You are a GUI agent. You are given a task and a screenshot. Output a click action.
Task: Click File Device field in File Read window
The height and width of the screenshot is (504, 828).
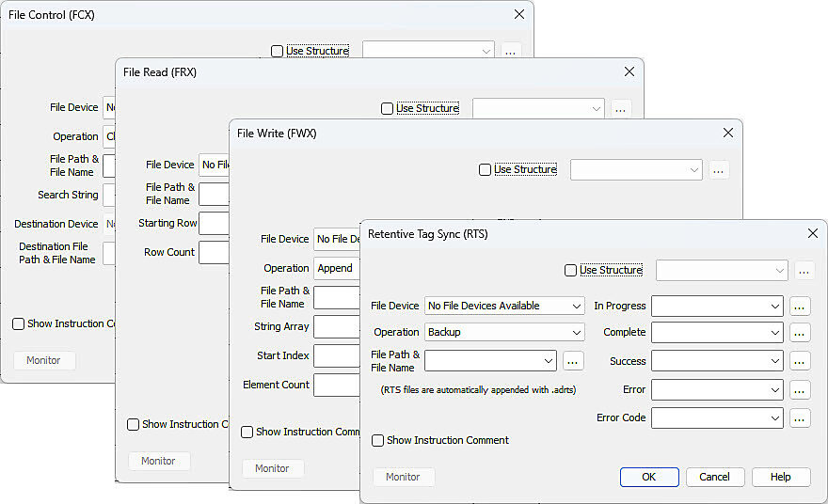(x=214, y=165)
